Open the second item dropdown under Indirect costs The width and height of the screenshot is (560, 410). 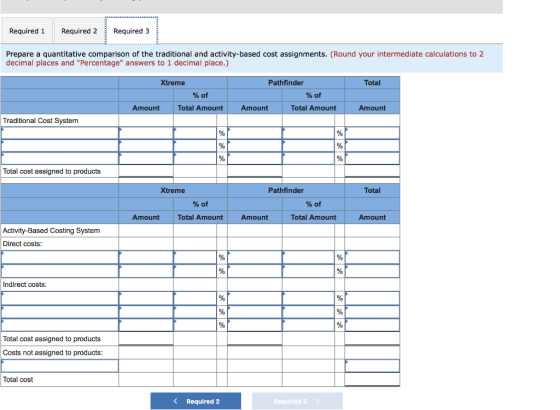point(60,312)
